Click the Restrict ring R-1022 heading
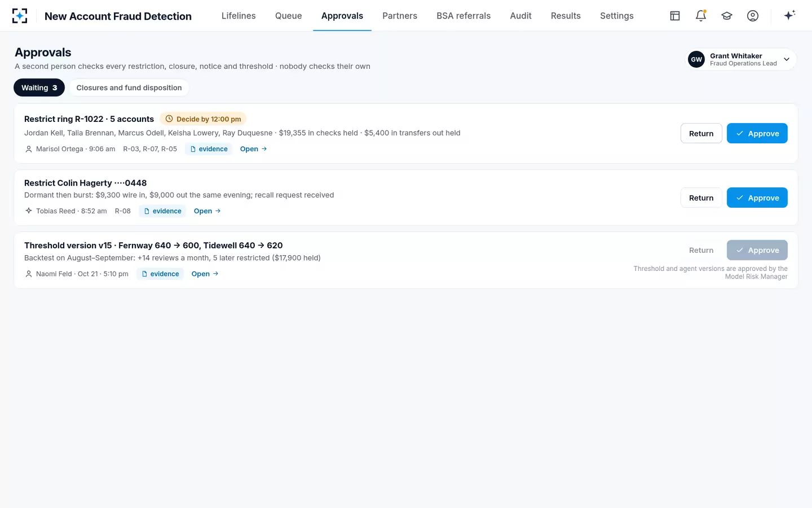Screen dimensions: 812x508 [89, 119]
